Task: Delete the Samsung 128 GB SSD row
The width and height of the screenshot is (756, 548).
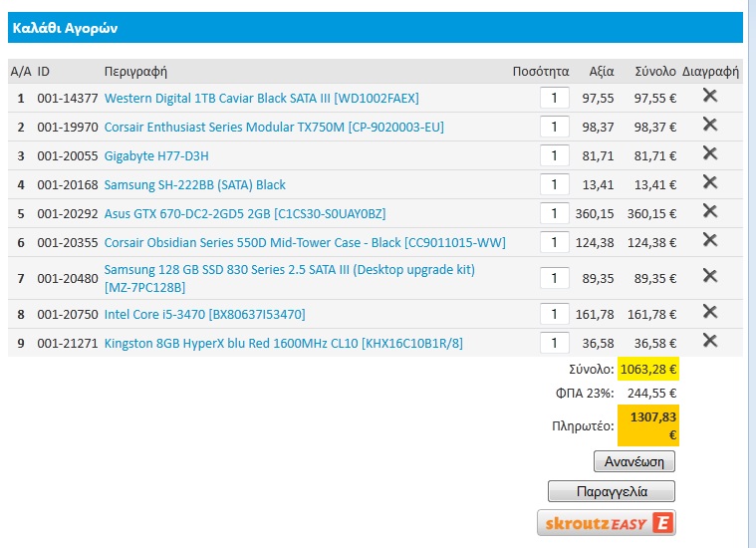Action: 710,276
